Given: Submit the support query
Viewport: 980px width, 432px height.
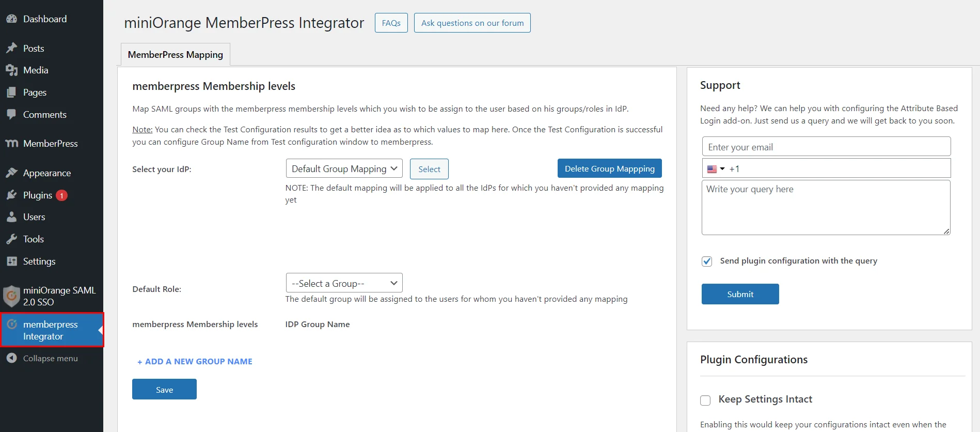Looking at the screenshot, I should tap(740, 294).
